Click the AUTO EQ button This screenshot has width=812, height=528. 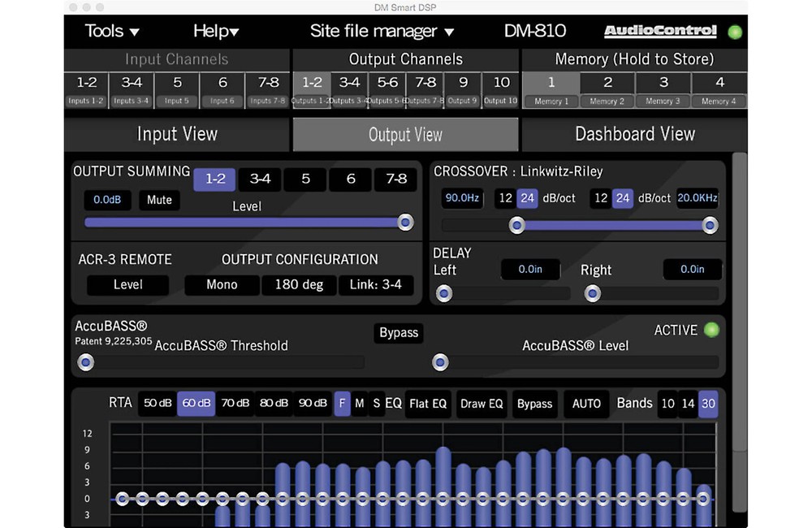pos(586,404)
